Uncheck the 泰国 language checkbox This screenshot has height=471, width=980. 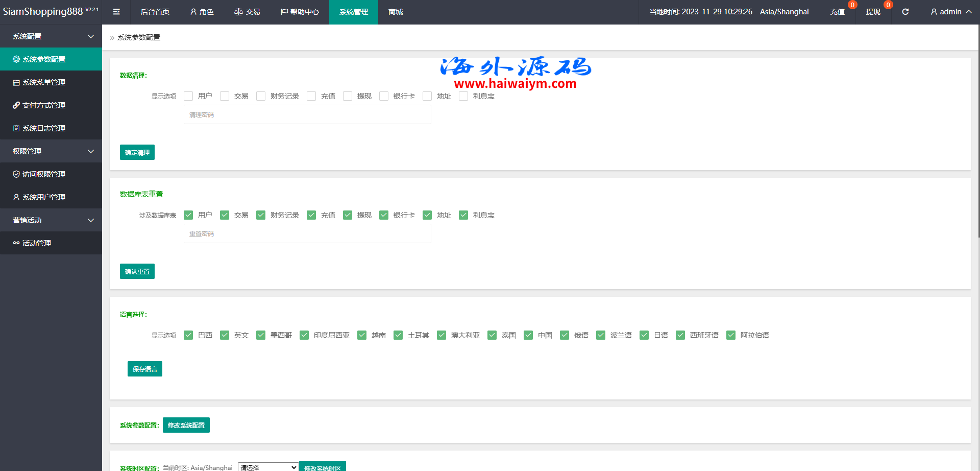pyautogui.click(x=492, y=335)
